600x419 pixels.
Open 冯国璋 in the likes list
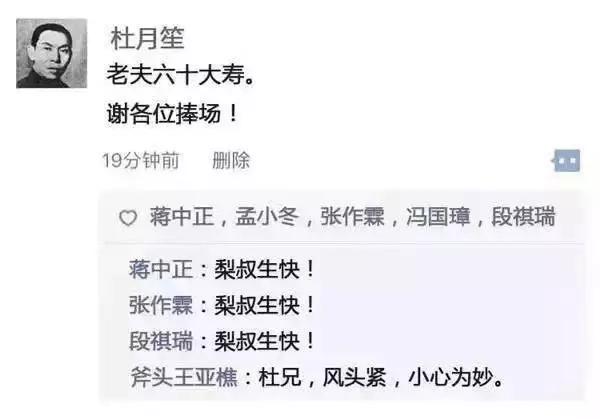pos(438,217)
